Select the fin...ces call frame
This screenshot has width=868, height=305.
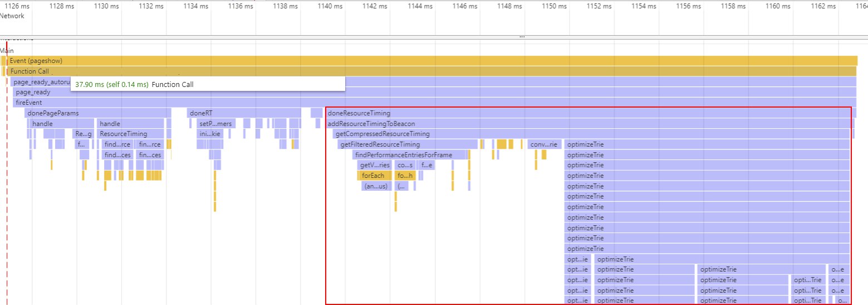(x=150, y=154)
